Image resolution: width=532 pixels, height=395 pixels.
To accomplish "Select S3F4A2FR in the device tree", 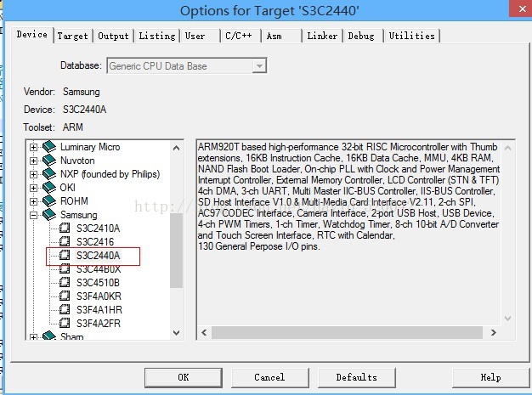I will click(99, 323).
